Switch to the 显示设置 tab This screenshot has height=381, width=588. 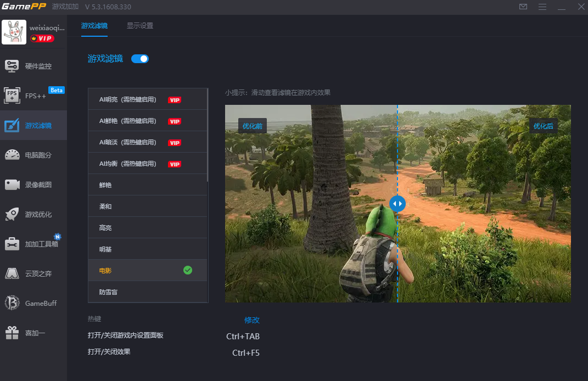140,26
